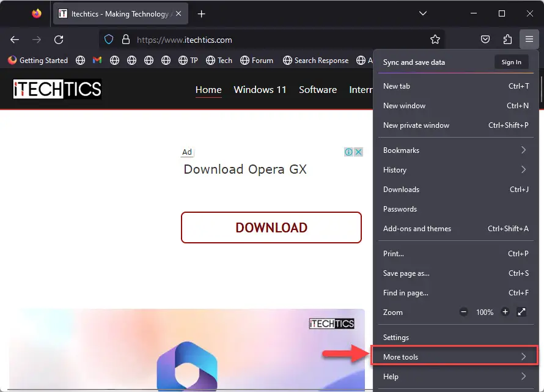Show site info via padlock icon
The height and width of the screenshot is (392, 544).
click(x=125, y=40)
